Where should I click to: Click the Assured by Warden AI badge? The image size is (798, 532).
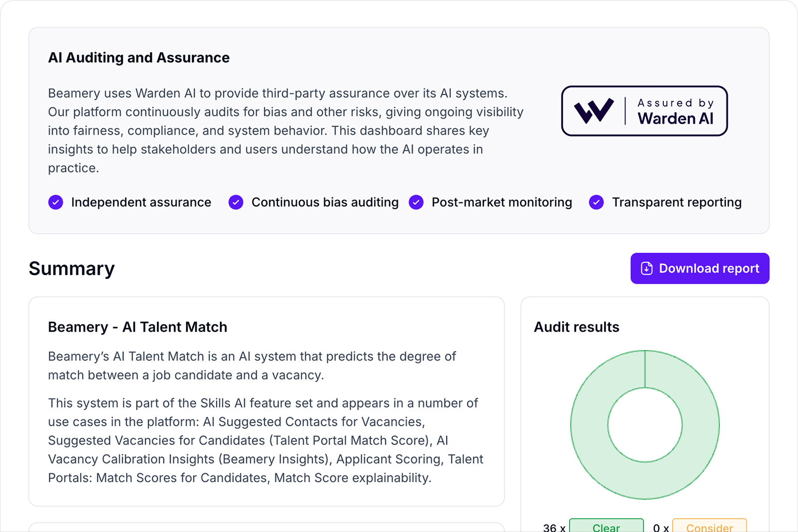coord(644,111)
